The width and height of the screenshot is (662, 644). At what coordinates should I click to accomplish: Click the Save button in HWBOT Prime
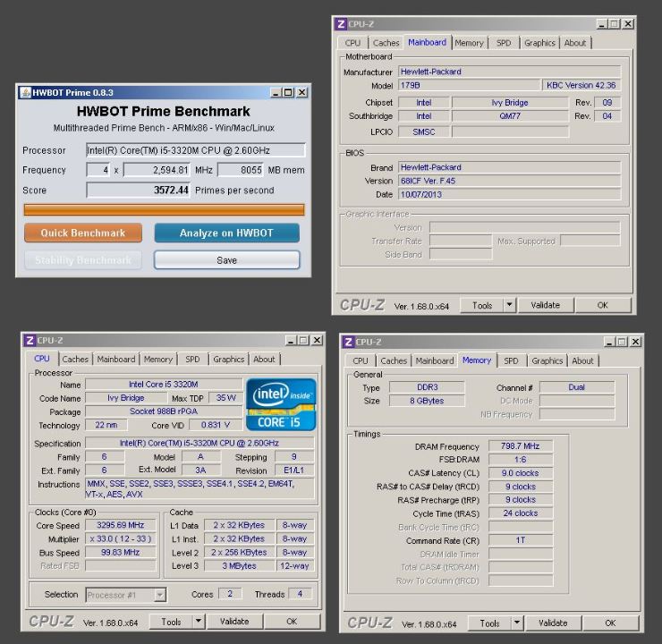point(226,260)
